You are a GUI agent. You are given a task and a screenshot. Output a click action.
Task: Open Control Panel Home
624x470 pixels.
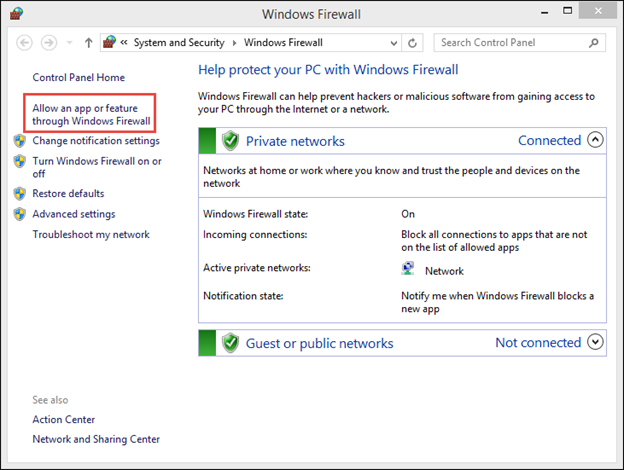[78, 77]
